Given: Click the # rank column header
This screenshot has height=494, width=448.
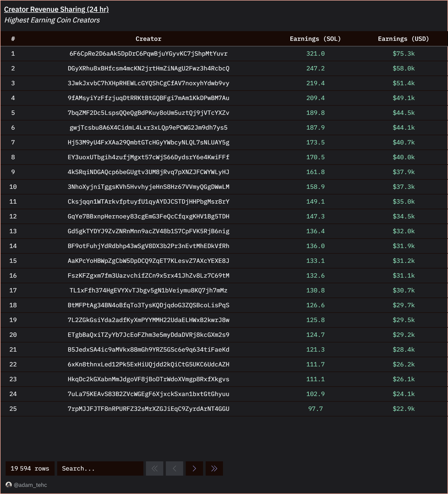Looking at the screenshot, I should [x=13, y=39].
